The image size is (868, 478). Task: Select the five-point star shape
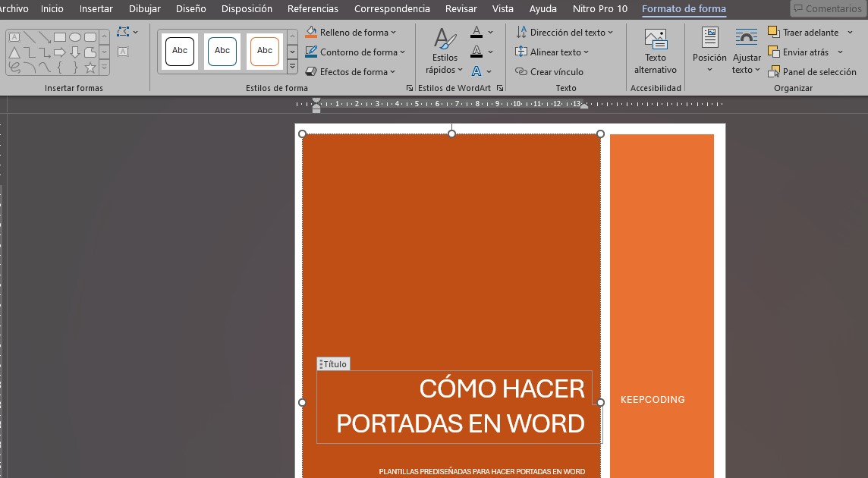90,68
